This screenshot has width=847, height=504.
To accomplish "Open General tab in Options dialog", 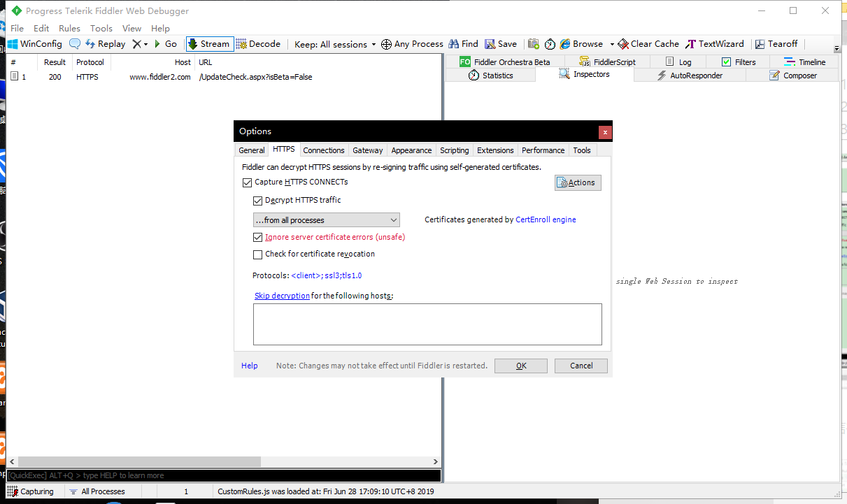I will point(252,150).
